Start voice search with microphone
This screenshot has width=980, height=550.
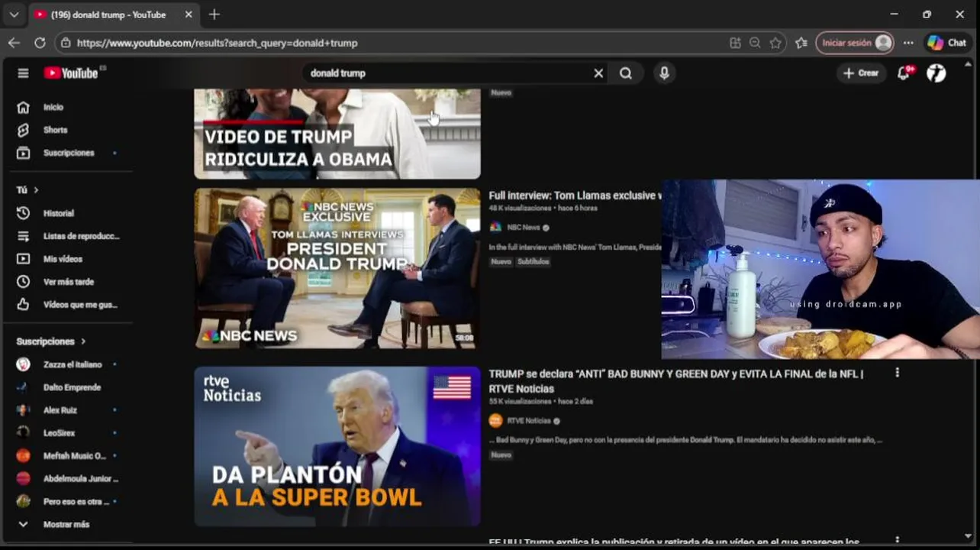(664, 73)
